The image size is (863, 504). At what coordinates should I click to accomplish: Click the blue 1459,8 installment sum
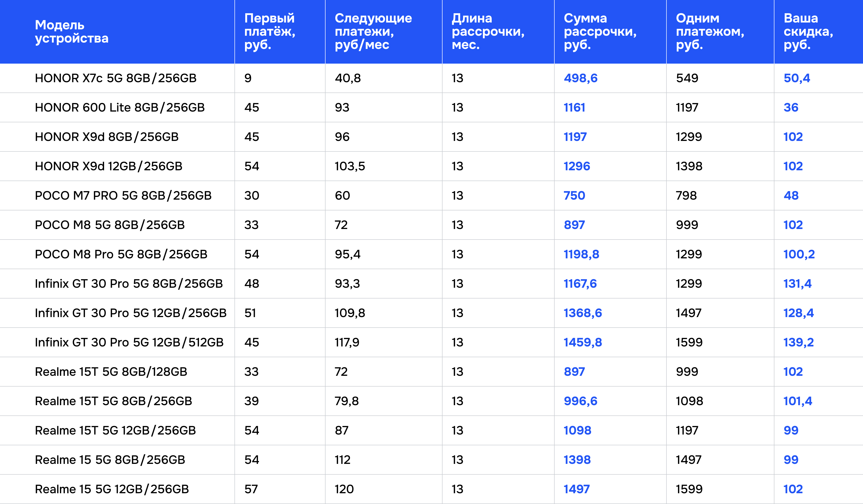(x=583, y=342)
